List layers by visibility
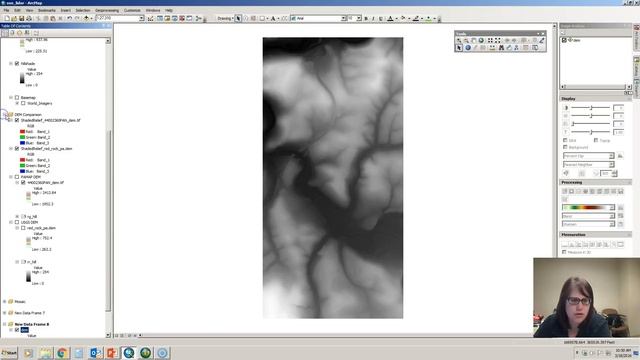This screenshot has width=640, height=360. coord(20,33)
